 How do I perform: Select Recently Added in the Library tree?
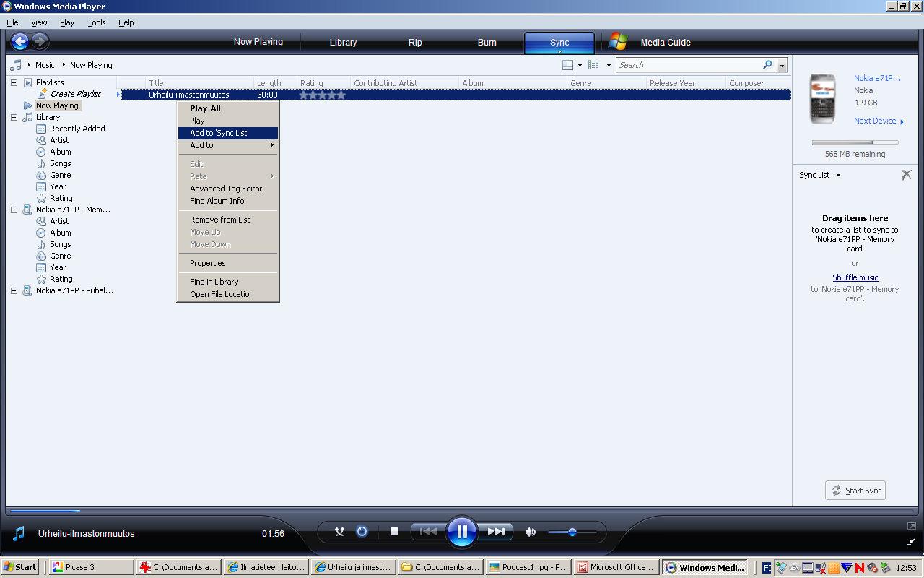tap(77, 129)
